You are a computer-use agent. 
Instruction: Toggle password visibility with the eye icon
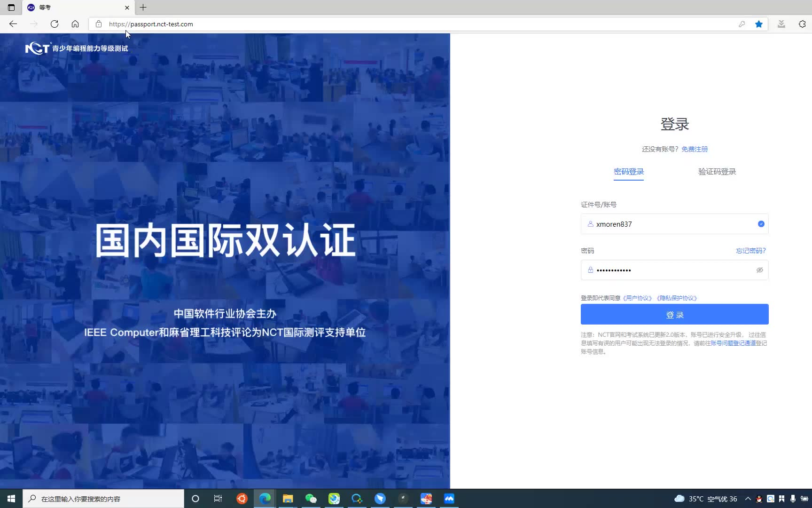(759, 270)
